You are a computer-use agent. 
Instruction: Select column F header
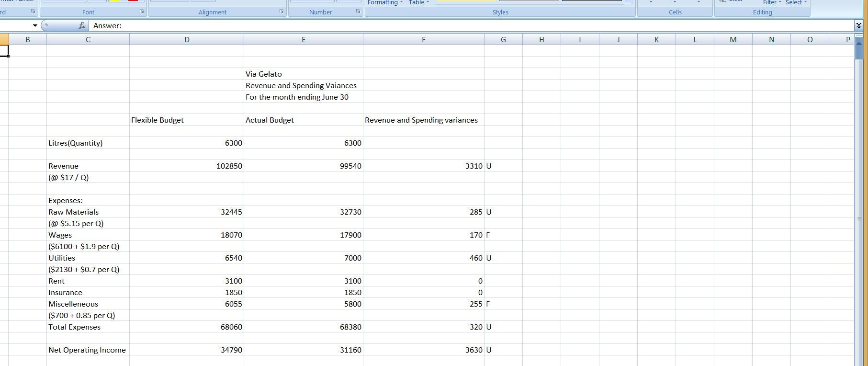pyautogui.click(x=423, y=40)
